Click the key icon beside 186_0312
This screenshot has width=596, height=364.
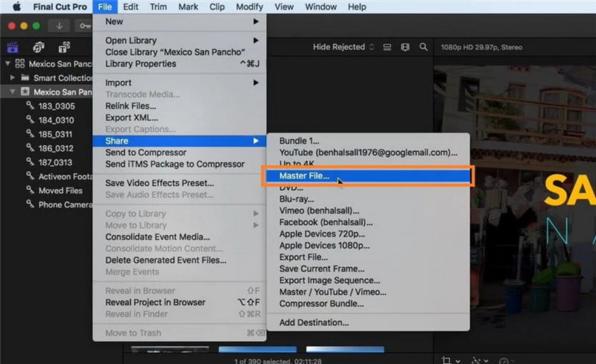click(30, 147)
